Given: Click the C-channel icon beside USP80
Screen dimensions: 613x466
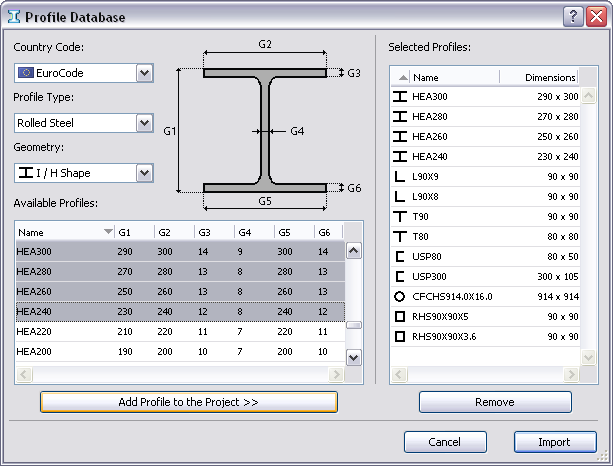Looking at the screenshot, I should point(400,257).
